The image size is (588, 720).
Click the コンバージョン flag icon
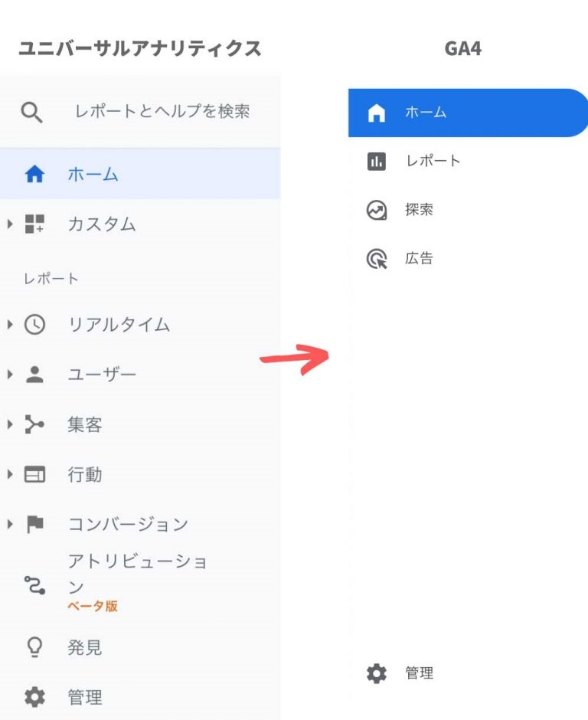click(x=35, y=524)
